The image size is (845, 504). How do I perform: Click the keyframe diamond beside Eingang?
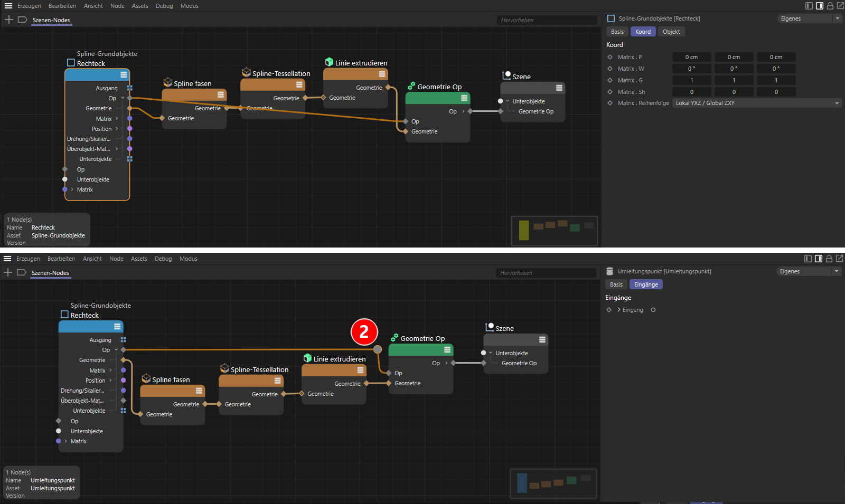[x=609, y=310]
